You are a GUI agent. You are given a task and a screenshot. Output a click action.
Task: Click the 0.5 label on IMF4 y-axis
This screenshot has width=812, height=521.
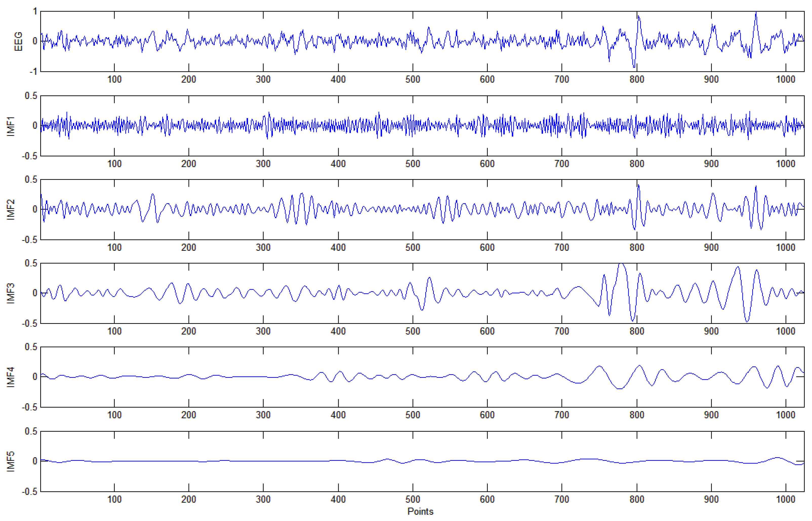(31, 347)
